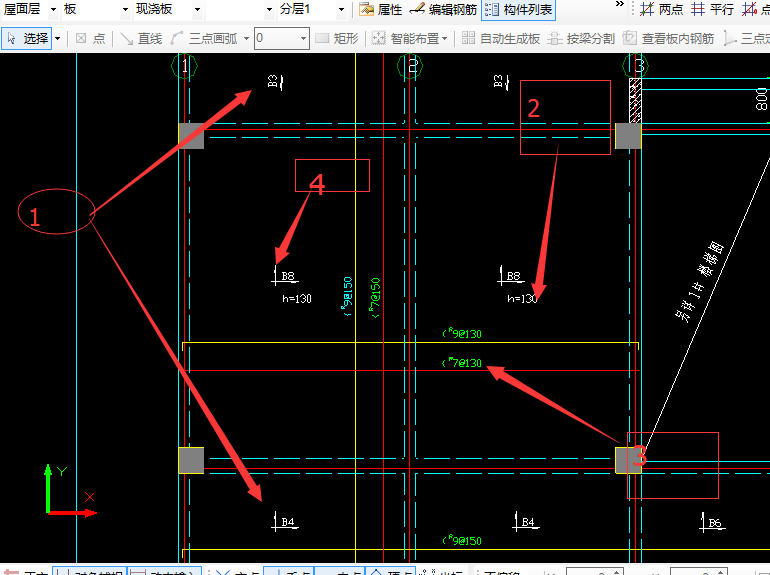Open the combo box showing 0
770x575 pixels.
(x=282, y=38)
